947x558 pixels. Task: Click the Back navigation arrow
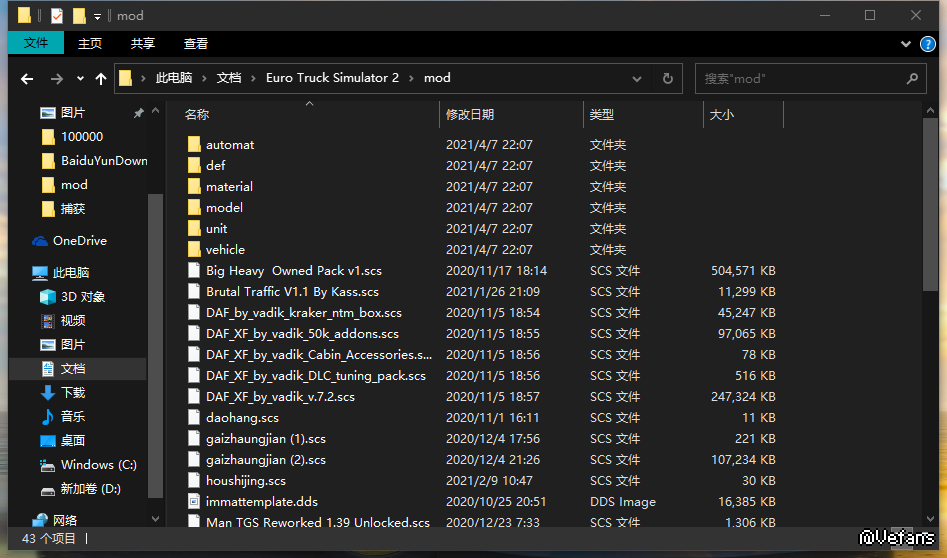coord(27,79)
